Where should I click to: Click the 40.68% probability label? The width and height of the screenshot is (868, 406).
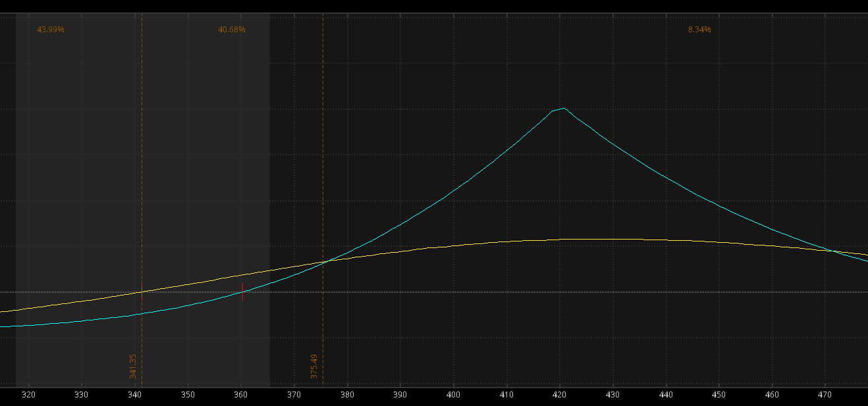[x=232, y=30]
